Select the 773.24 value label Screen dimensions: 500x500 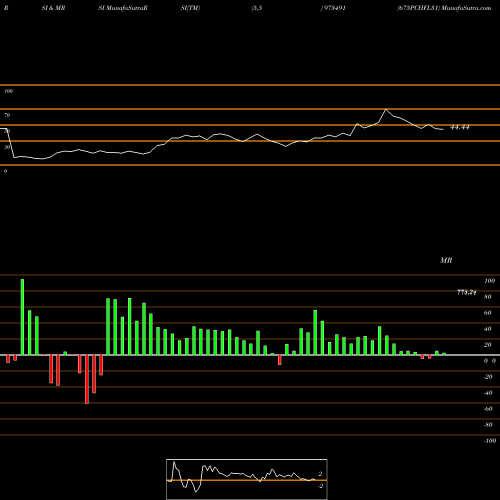[466, 292]
